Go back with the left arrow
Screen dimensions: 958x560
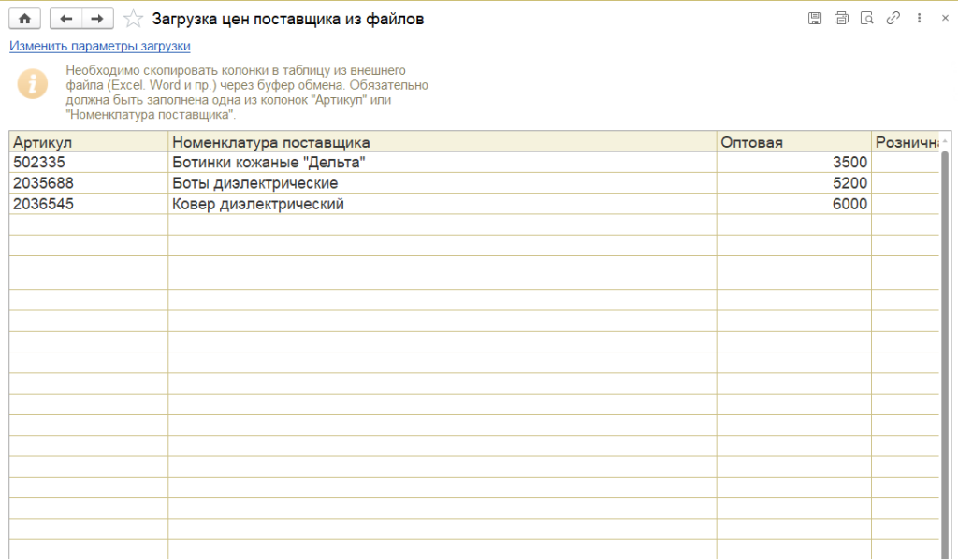pos(65,19)
